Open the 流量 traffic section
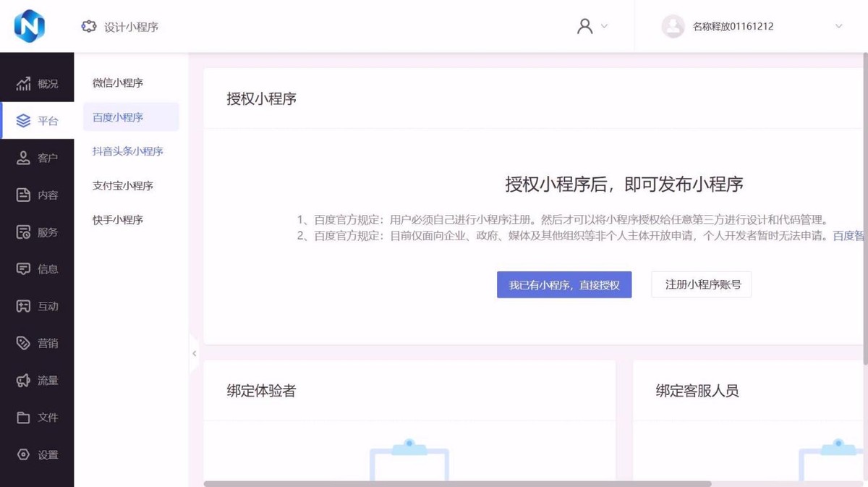The width and height of the screenshot is (868, 487). click(x=37, y=380)
